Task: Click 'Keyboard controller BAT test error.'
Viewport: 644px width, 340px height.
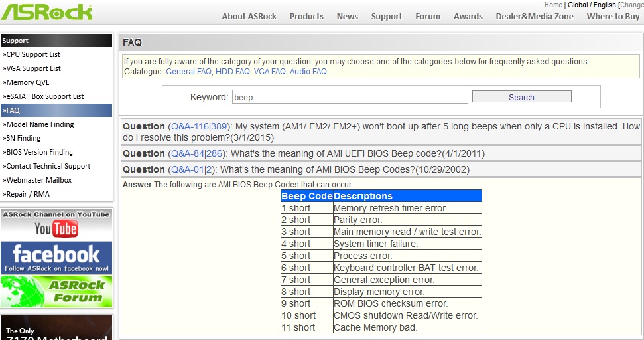Action: tap(407, 268)
